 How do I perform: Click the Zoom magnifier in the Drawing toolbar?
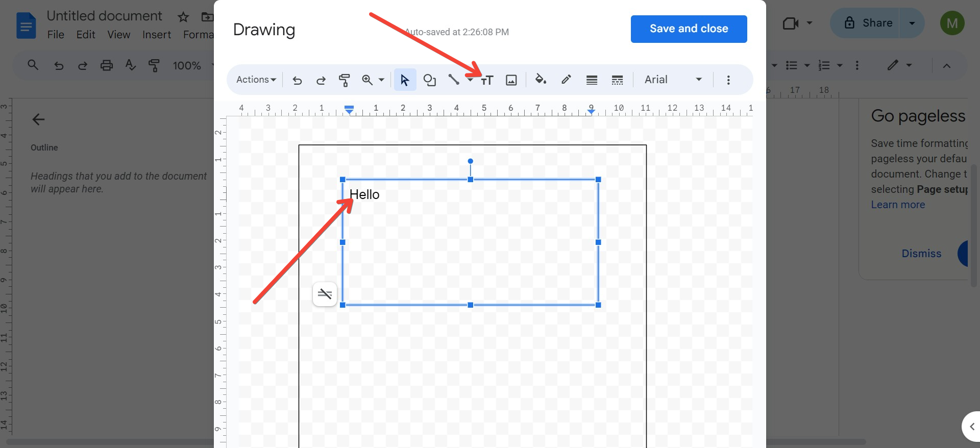pos(367,80)
